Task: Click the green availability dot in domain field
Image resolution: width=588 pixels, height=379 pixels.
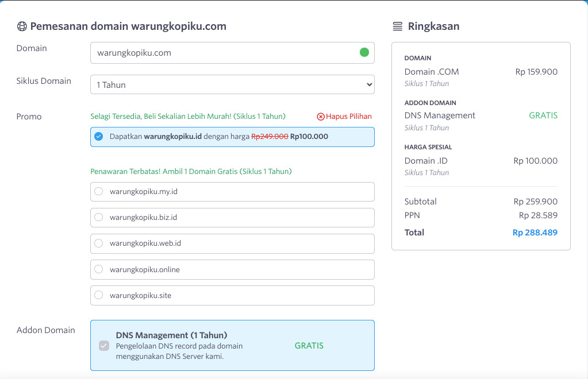Action: click(364, 52)
